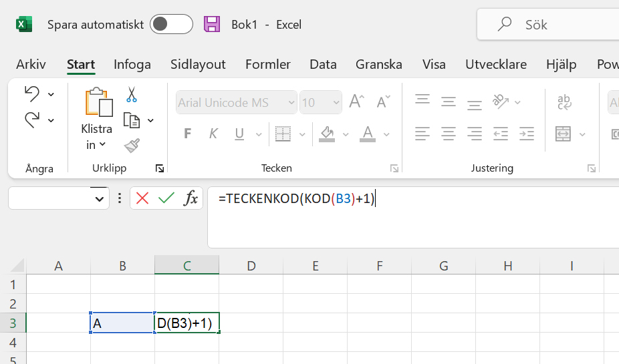Viewport: 619px width, 364px height.
Task: Toggle underline (U) formatting
Action: (239, 134)
